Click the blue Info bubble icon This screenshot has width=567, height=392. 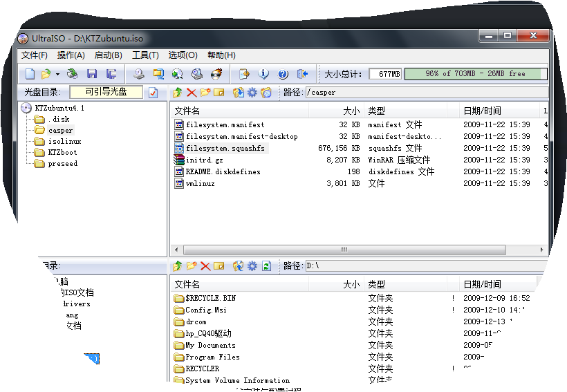(x=263, y=74)
